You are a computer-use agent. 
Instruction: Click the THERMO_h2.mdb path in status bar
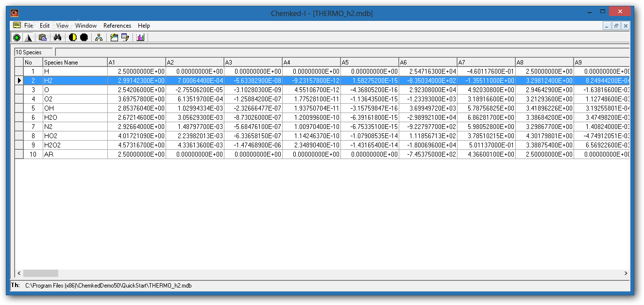108,286
